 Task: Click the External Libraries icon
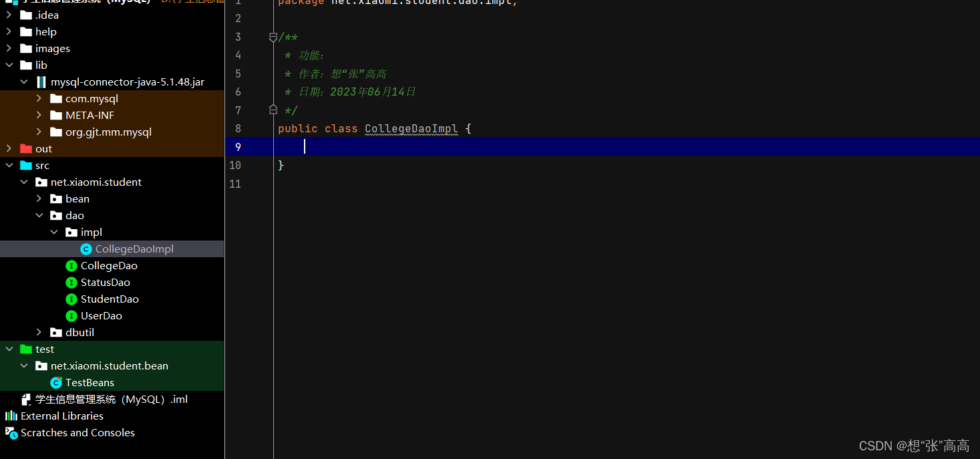[x=11, y=416]
